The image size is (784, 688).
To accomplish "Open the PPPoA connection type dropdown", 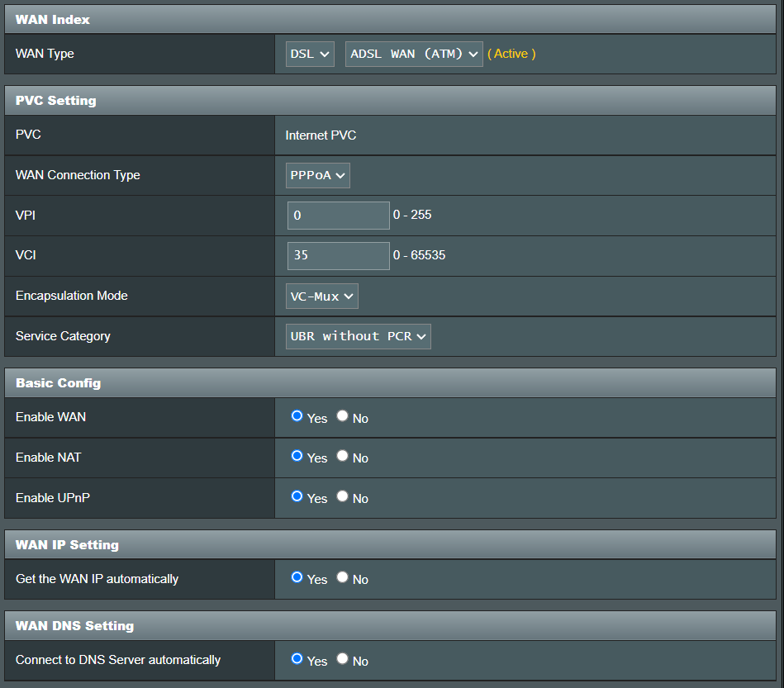I will pos(318,175).
